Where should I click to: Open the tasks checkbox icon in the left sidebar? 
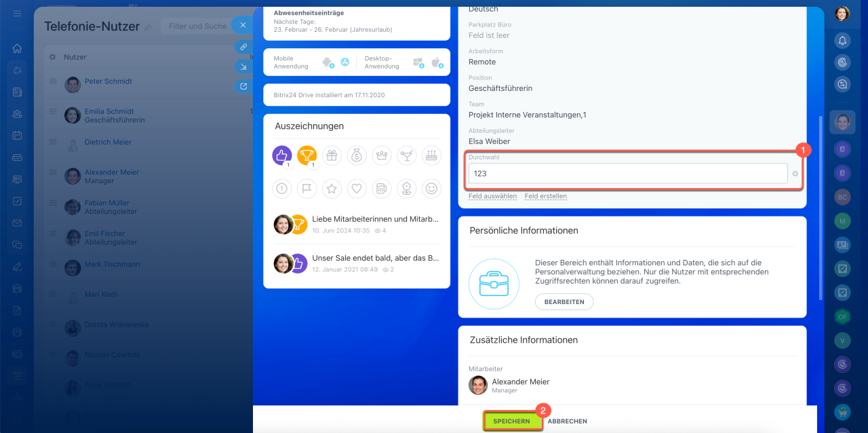[17, 201]
